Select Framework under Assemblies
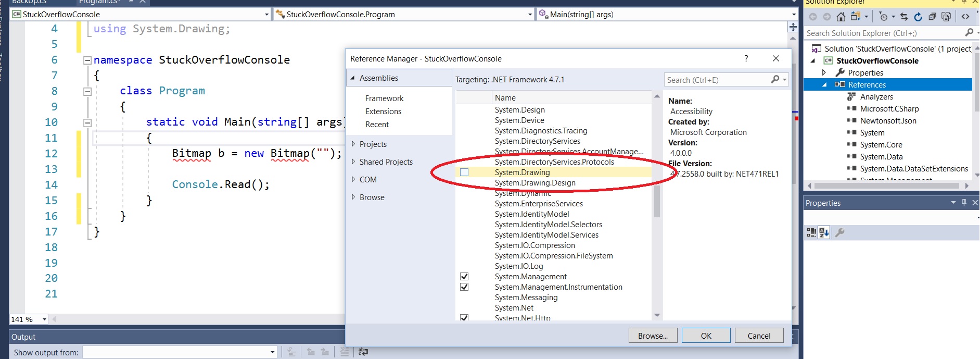Viewport: 980px width, 359px height. click(x=384, y=98)
